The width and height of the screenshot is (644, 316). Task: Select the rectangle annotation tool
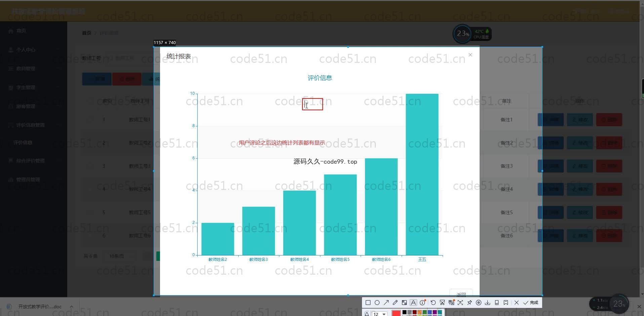pyautogui.click(x=368, y=303)
